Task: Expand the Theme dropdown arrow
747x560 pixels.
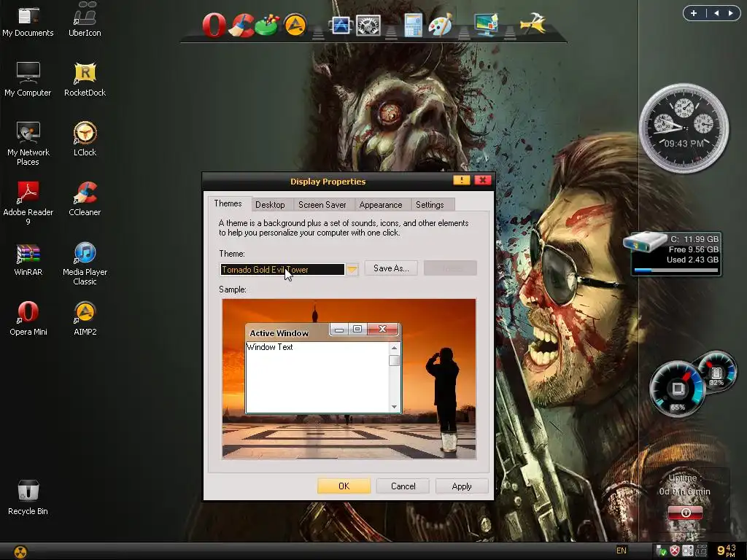Action: 352,270
